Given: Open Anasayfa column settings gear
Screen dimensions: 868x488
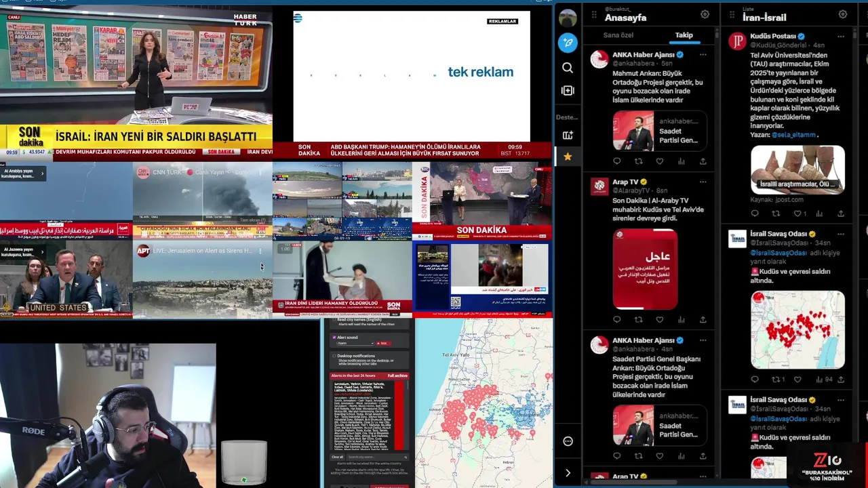Looking at the screenshot, I should (x=705, y=14).
